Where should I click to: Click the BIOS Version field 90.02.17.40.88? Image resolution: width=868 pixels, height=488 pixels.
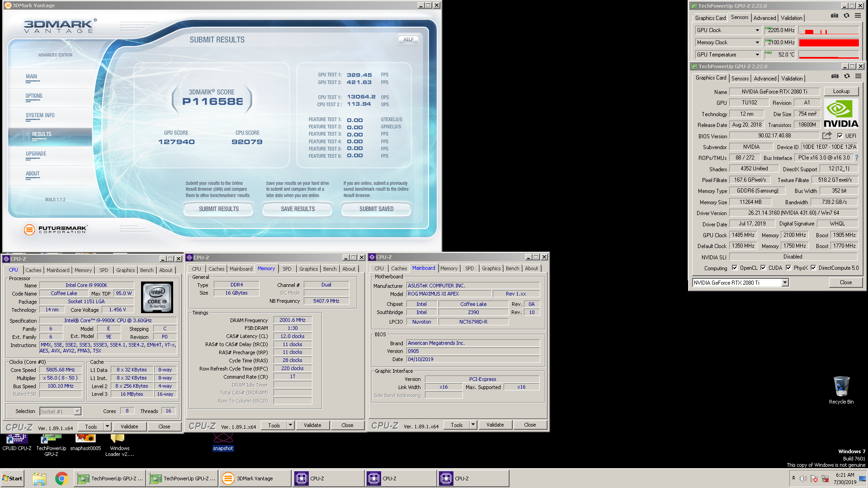774,136
